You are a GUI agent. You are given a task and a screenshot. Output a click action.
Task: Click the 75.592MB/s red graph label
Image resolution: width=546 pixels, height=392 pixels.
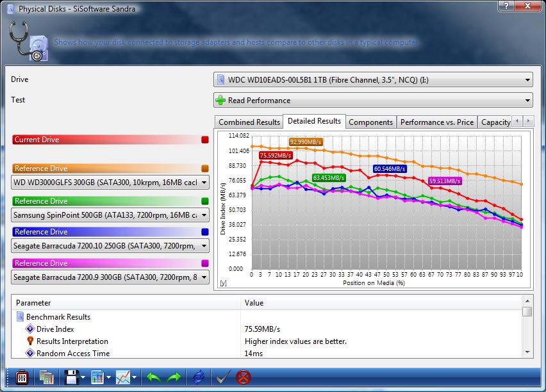point(276,155)
